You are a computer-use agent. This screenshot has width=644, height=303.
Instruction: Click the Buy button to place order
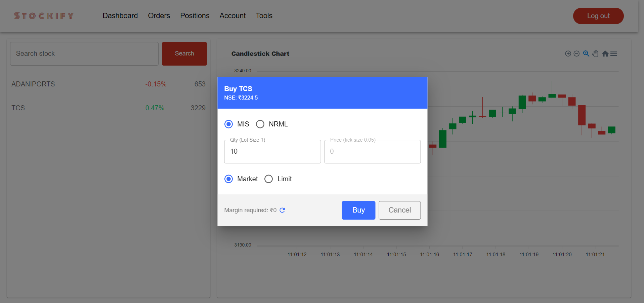358,210
